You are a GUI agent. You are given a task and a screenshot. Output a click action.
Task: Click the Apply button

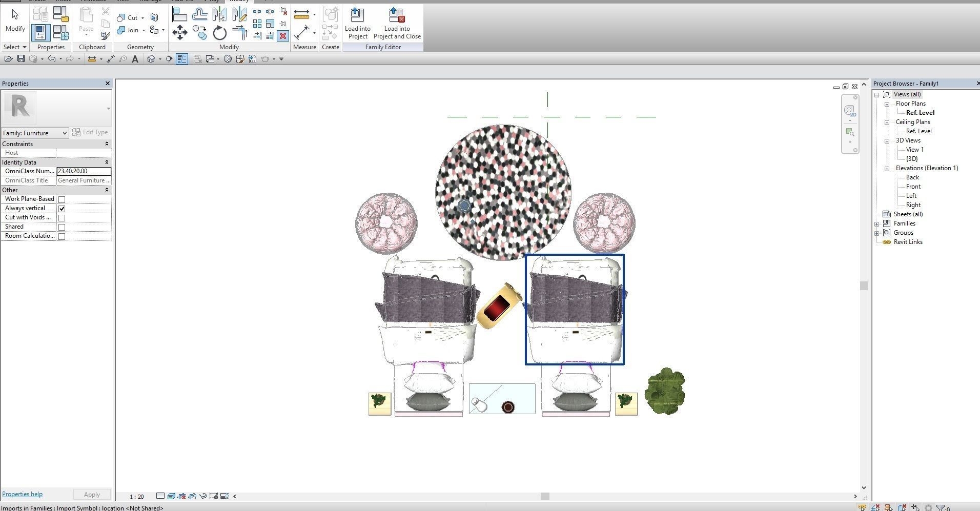tap(92, 495)
